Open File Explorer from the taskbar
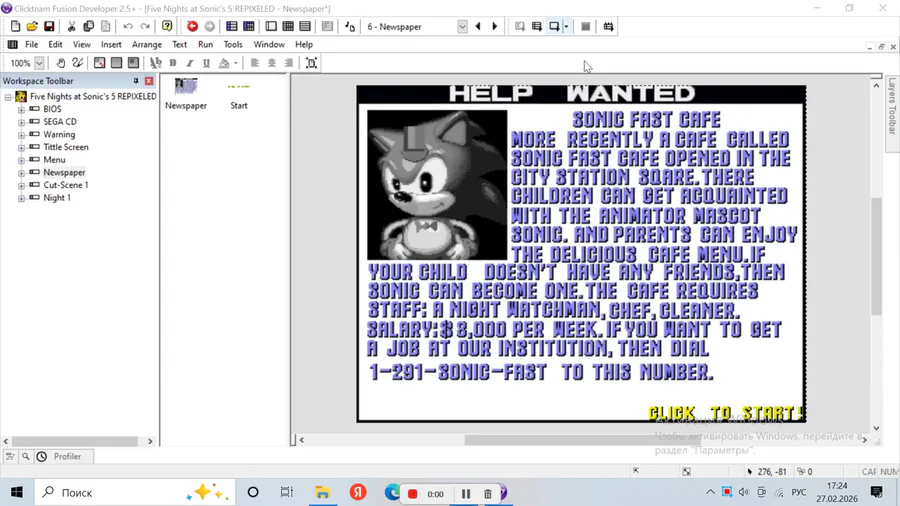The width and height of the screenshot is (900, 506). click(x=323, y=492)
